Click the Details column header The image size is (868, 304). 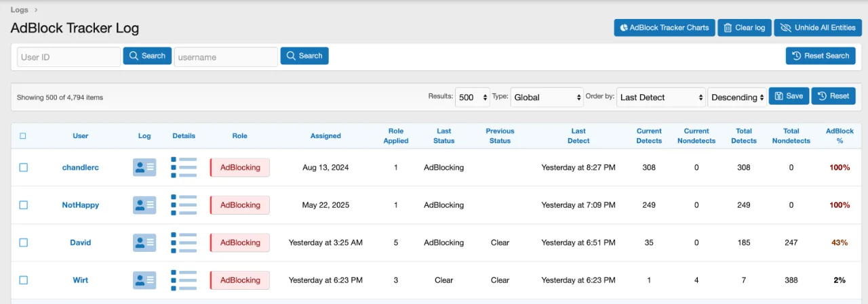coord(184,136)
